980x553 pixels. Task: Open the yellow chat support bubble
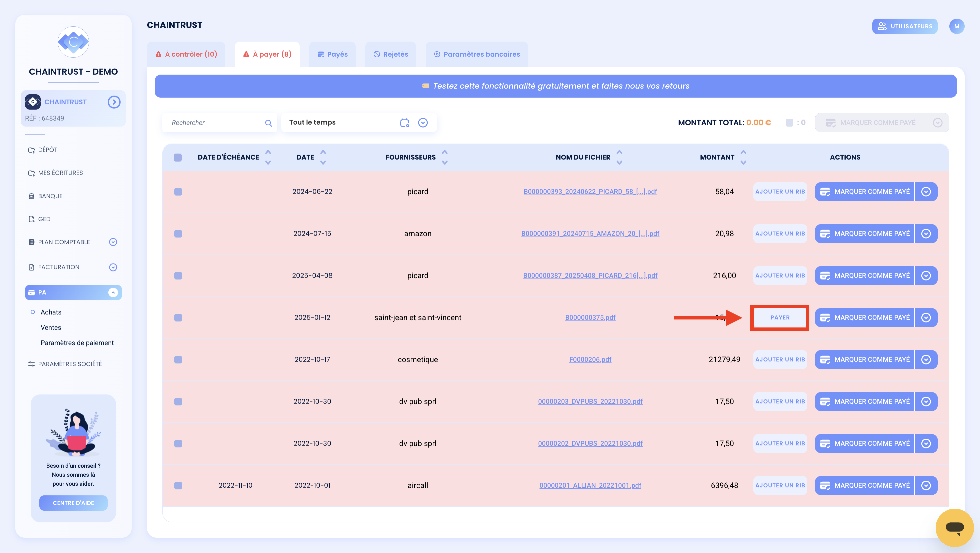(x=955, y=527)
